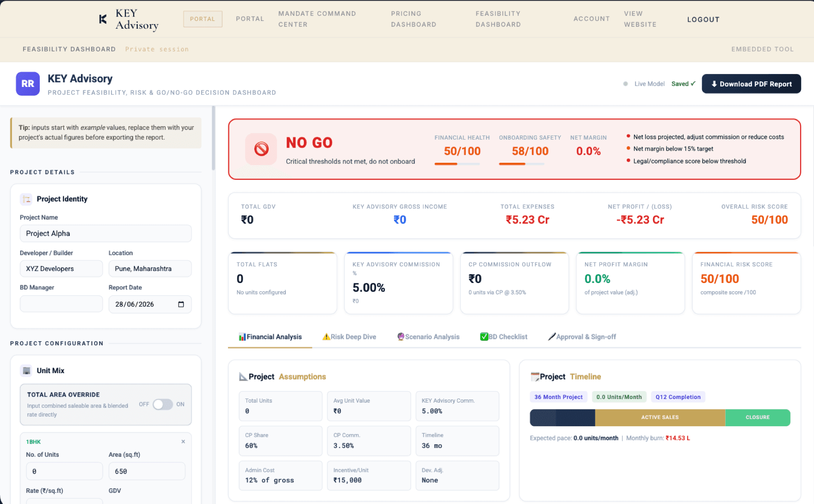This screenshot has width=814, height=504.
Task: Open the Scenario Analysis tab
Action: point(428,337)
